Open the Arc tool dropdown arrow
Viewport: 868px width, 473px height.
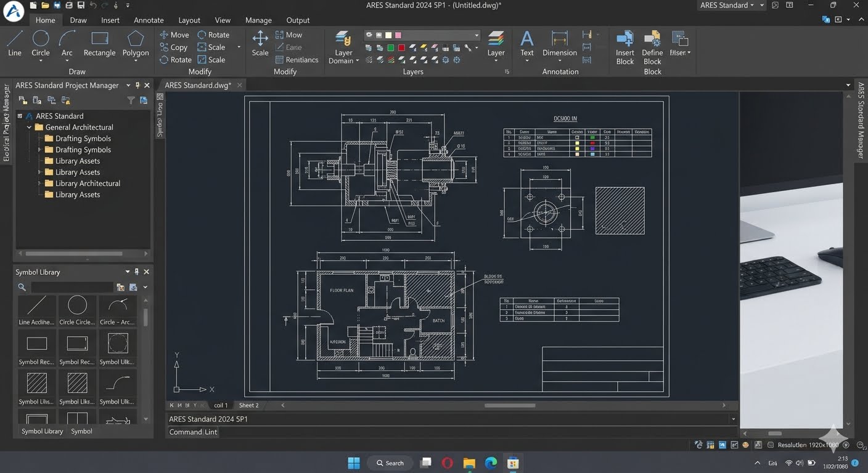[x=67, y=62]
